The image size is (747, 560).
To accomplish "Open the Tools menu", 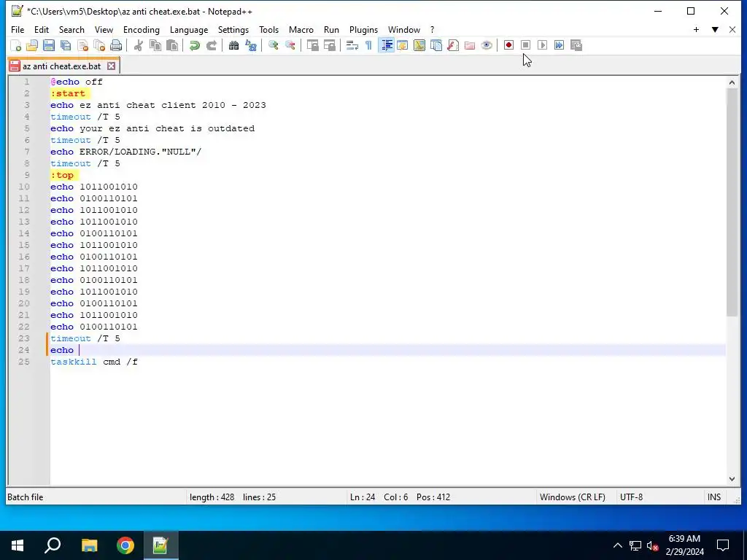I will tap(268, 29).
